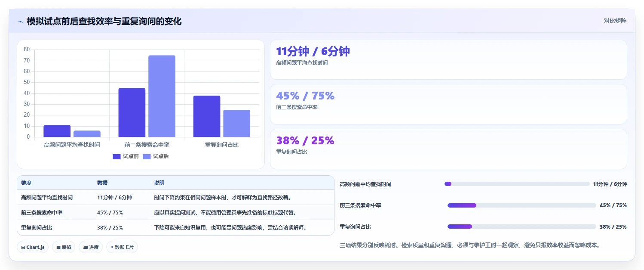Click the 试点前 bar for 高频问题平均查找时间
Image resolution: width=644 pixels, height=270 pixels.
(x=57, y=131)
